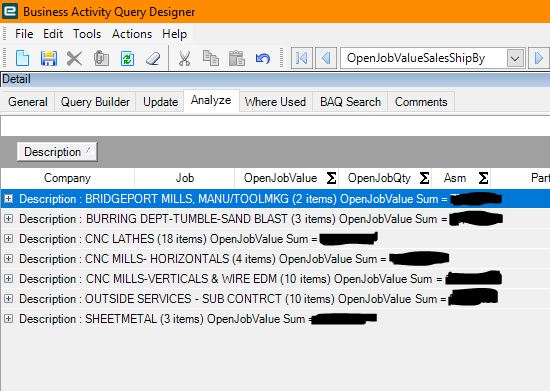Click sigma summary icon on Asm column
Viewport: 550px width, 391px height.
coord(483,178)
